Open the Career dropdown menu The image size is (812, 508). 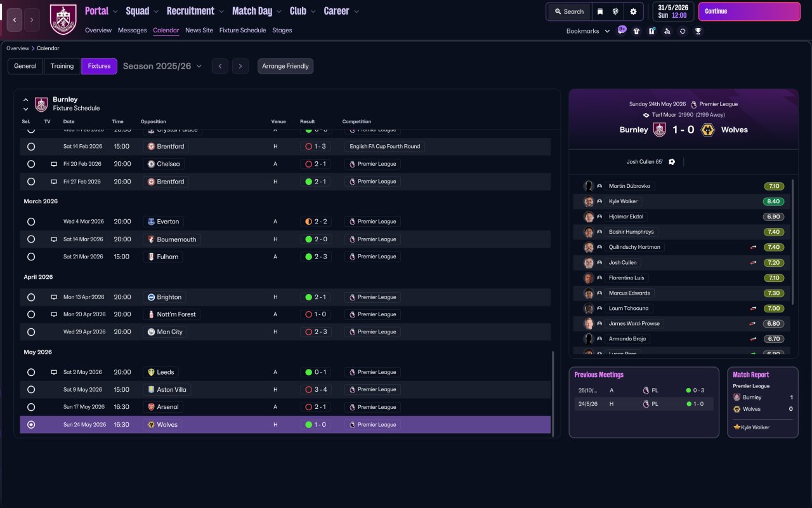point(341,11)
